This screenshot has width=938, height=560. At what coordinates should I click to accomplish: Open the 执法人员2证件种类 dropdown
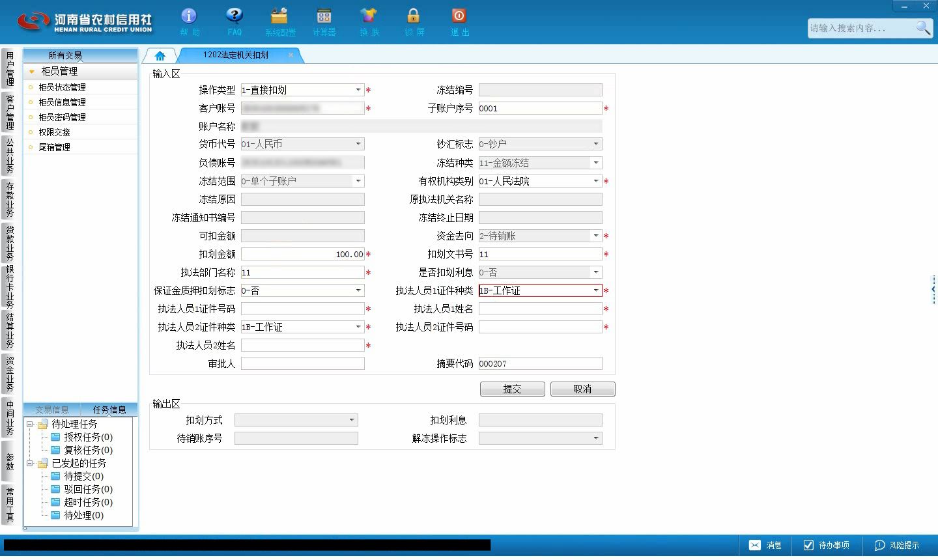pyautogui.click(x=358, y=327)
